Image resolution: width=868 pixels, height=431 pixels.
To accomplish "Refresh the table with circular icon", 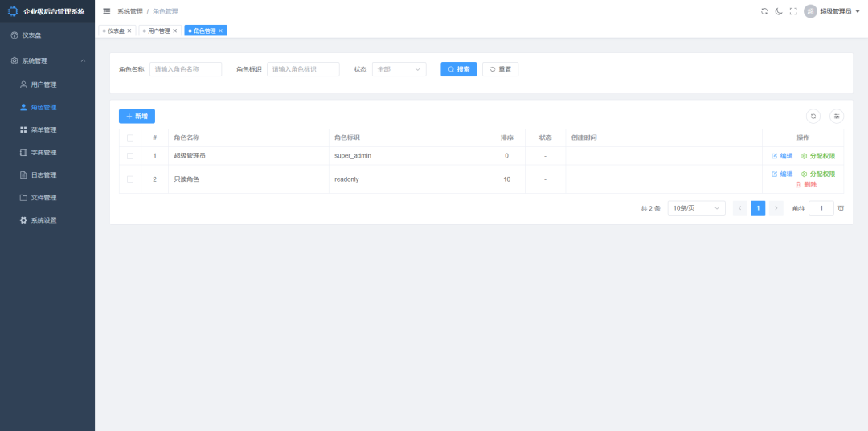I will pos(813,117).
